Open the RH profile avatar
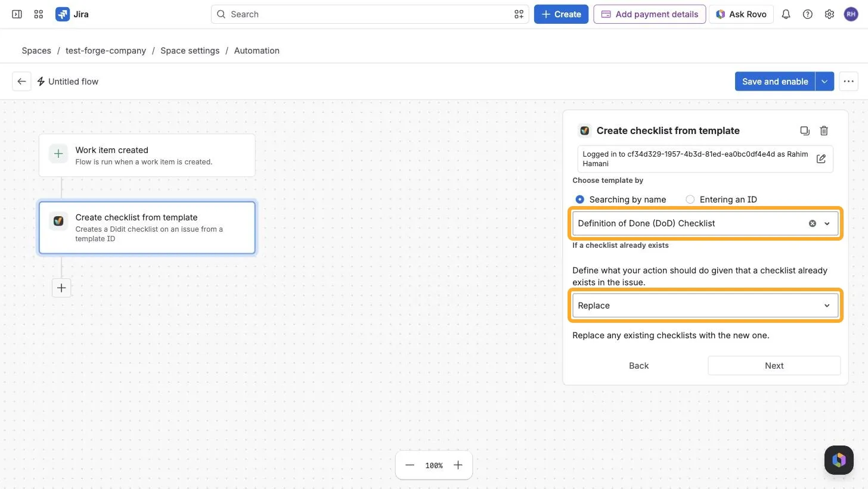868x489 pixels. point(851,14)
